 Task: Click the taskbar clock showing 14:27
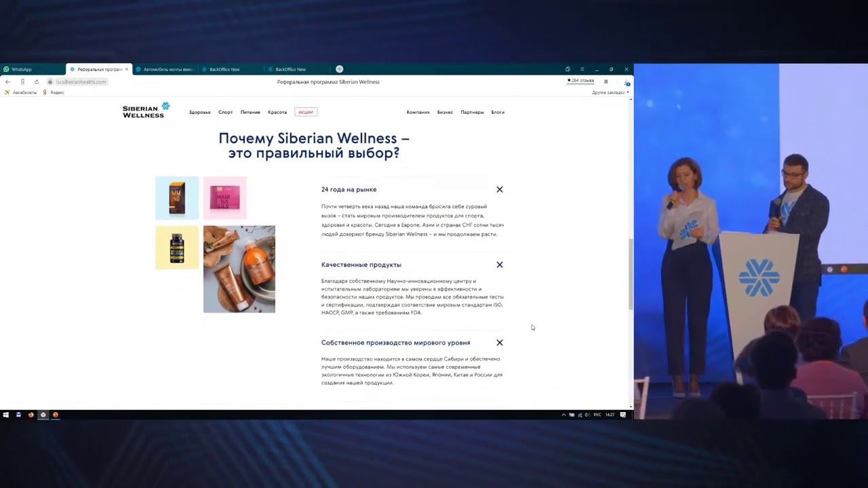point(610,415)
